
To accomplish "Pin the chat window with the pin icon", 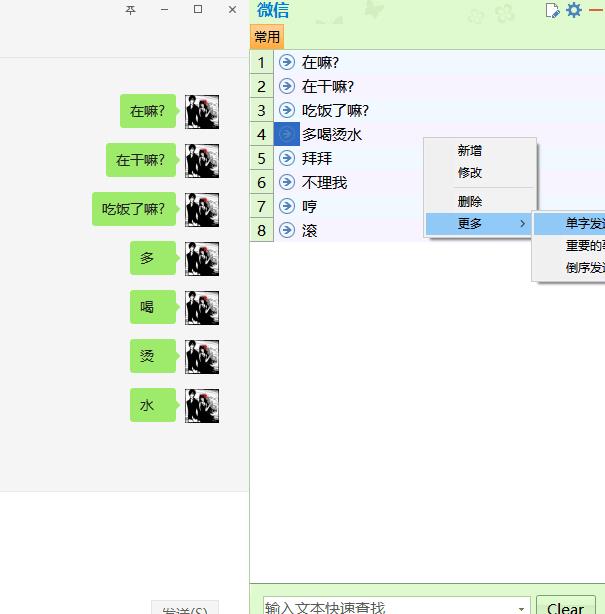I will coord(130,10).
